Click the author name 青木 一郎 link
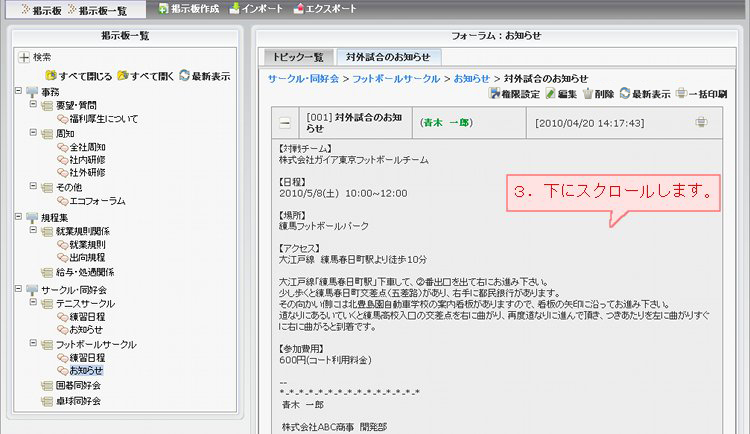This screenshot has height=434, width=750. (446, 122)
